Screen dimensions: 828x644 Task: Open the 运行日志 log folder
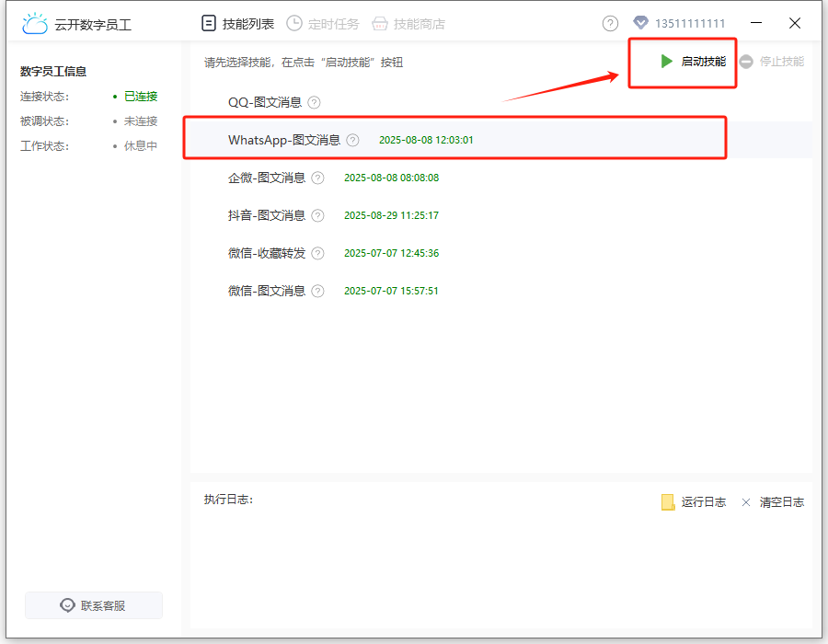[x=694, y=502]
